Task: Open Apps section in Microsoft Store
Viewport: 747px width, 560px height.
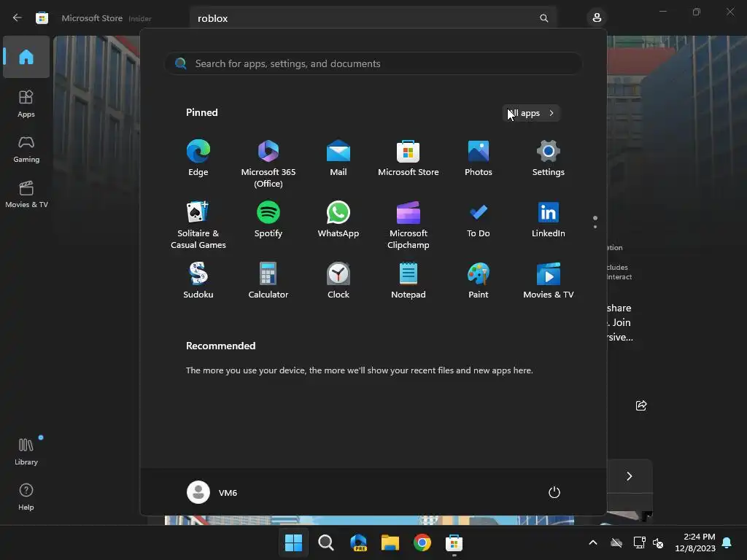Action: click(x=26, y=104)
